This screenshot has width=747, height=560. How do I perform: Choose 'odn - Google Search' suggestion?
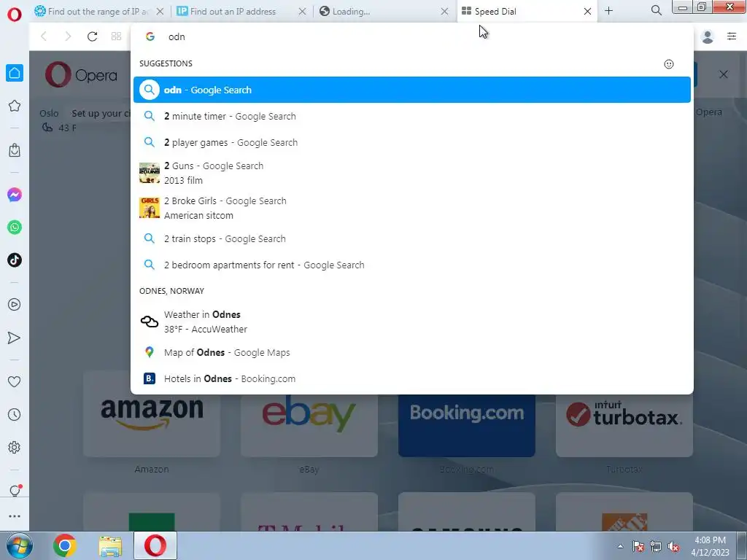coord(412,90)
